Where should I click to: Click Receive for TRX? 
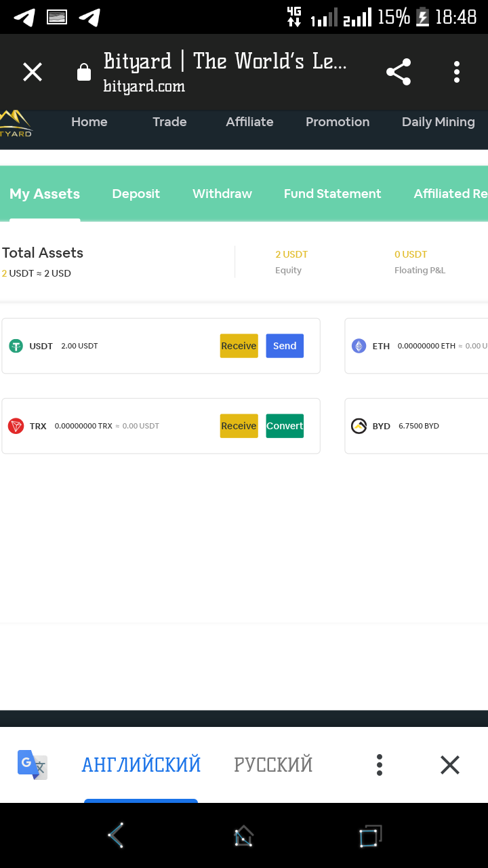[239, 426]
